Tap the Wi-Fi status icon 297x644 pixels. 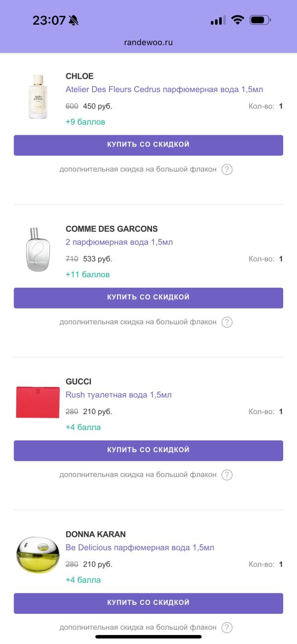[x=238, y=20]
